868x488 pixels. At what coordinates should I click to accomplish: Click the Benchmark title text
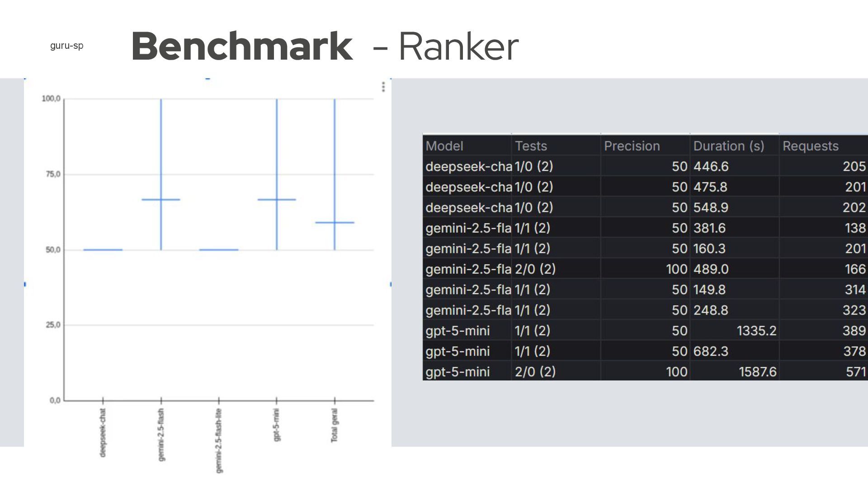click(242, 46)
